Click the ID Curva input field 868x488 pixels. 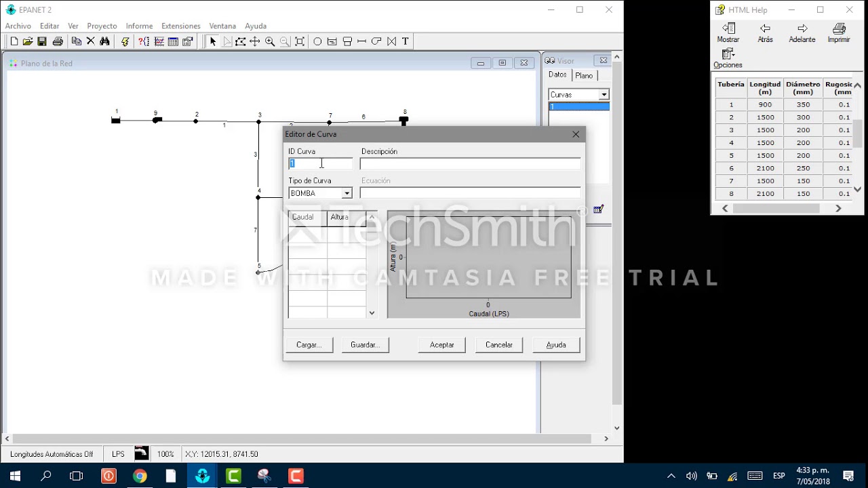(321, 163)
